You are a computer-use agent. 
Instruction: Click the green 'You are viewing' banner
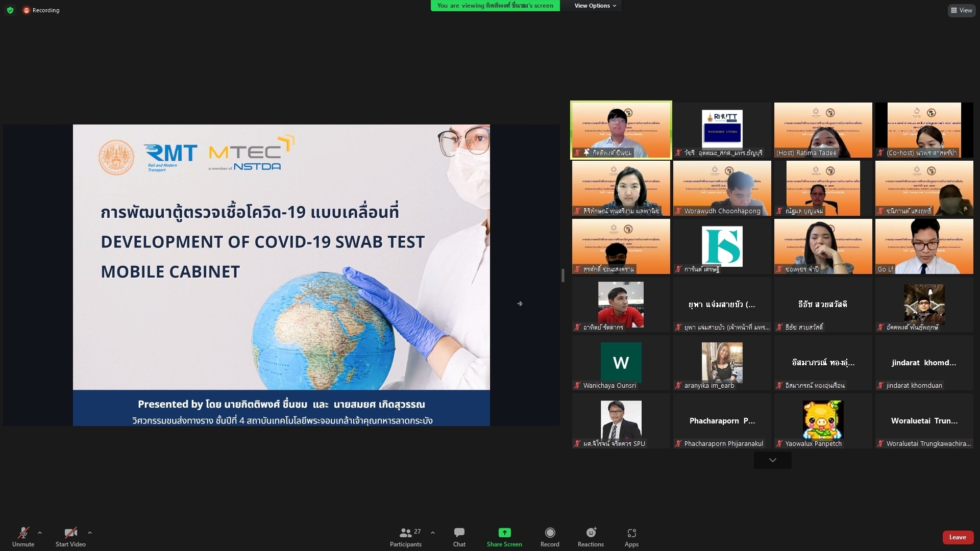pos(495,6)
